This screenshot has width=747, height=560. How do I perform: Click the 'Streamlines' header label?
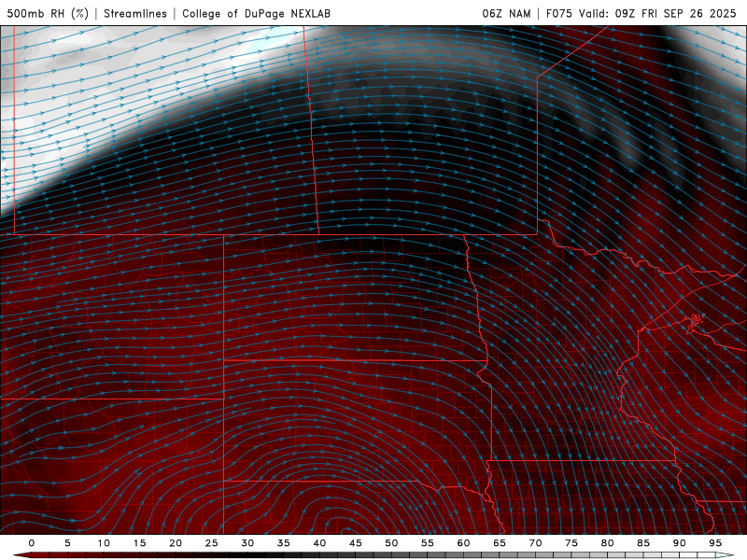point(135,13)
